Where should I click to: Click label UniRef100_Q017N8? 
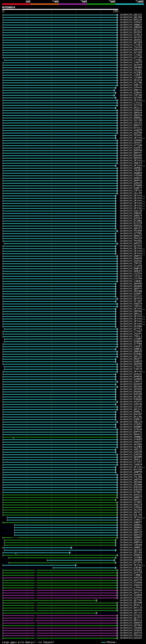point(131,82)
